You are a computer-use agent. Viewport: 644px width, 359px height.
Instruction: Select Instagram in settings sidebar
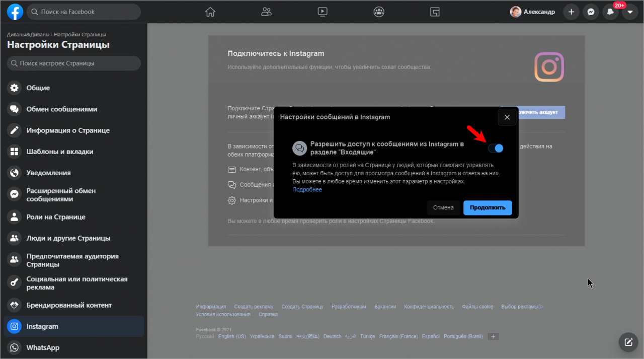click(73, 326)
